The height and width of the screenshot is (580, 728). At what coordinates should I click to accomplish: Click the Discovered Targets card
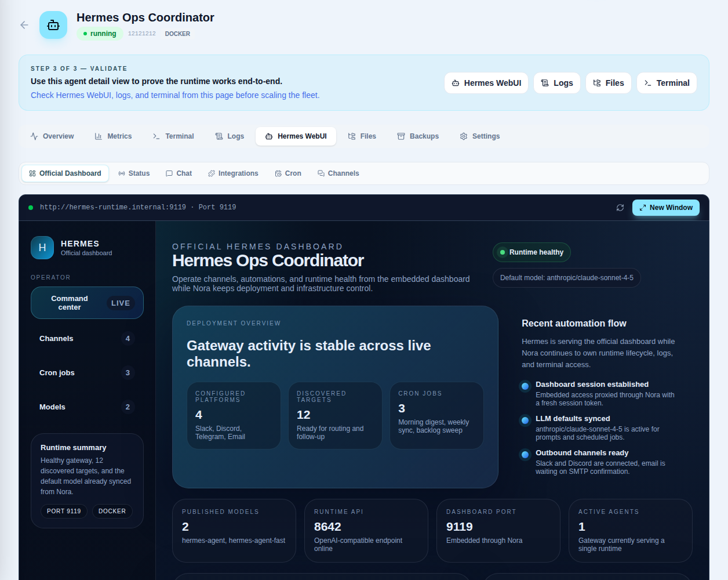coord(335,415)
